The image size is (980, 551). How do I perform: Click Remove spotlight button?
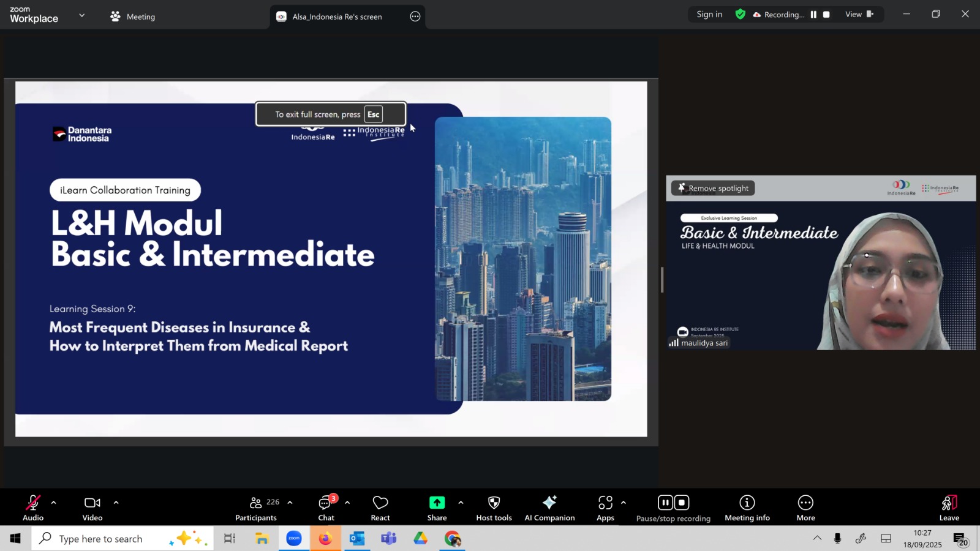click(x=713, y=188)
